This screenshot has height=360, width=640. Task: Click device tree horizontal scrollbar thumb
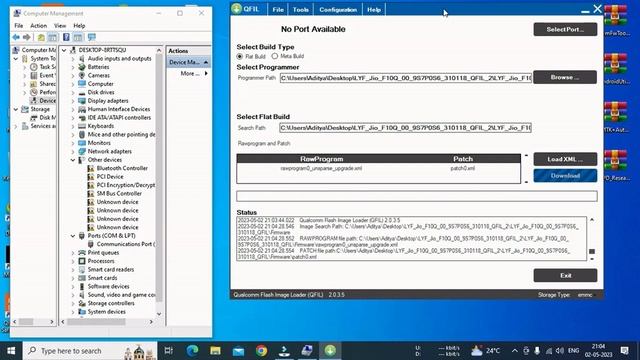tap(96, 322)
